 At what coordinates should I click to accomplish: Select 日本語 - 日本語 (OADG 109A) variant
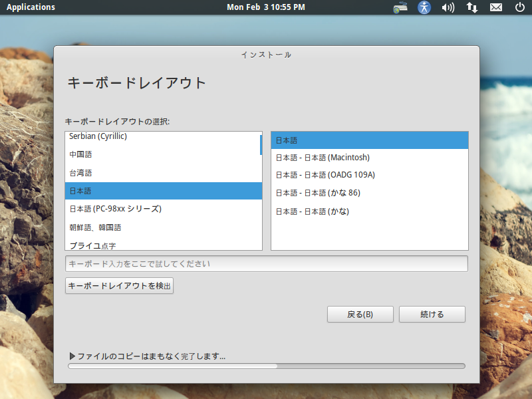click(x=370, y=175)
